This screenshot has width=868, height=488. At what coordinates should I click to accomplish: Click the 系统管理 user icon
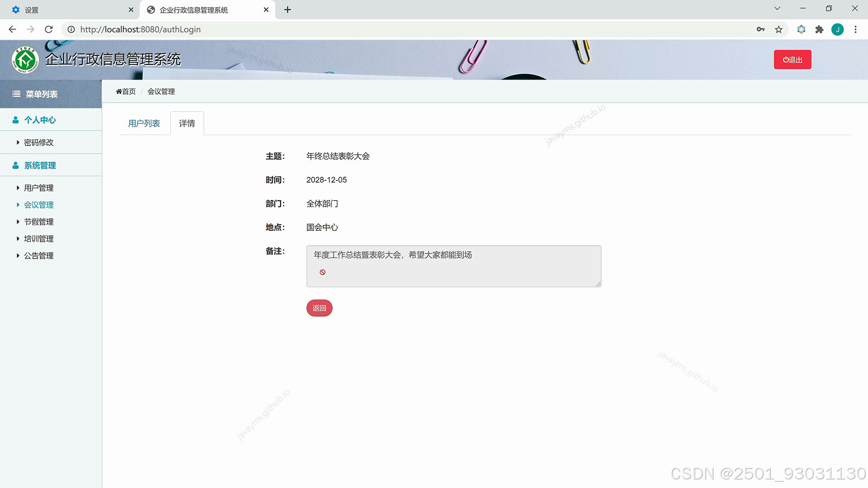point(15,165)
